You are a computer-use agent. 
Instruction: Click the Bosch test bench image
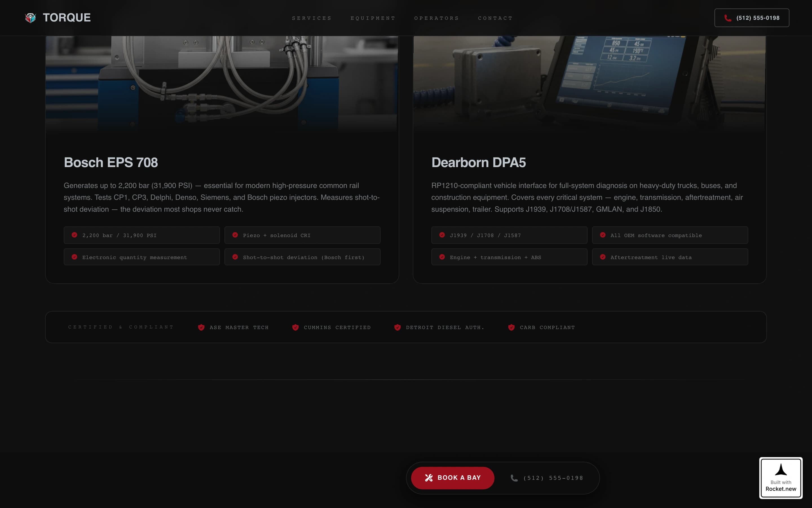pyautogui.click(x=222, y=84)
